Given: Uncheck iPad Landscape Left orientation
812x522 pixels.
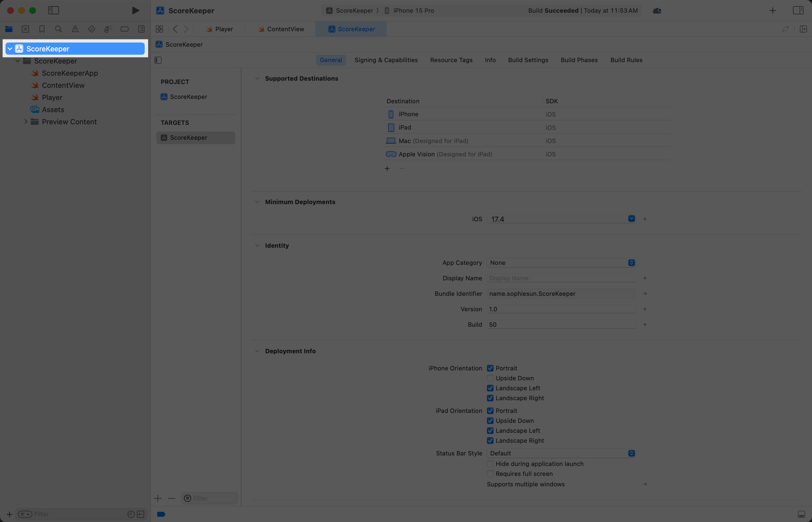Looking at the screenshot, I should click(x=490, y=431).
